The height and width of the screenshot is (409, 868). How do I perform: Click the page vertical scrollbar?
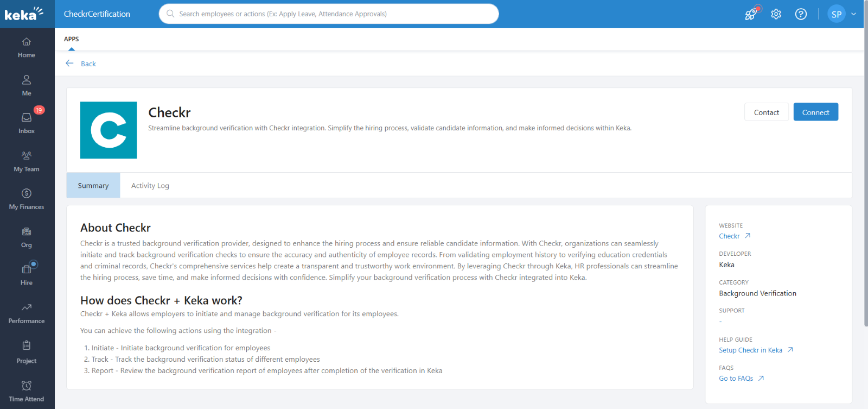pyautogui.click(x=866, y=163)
